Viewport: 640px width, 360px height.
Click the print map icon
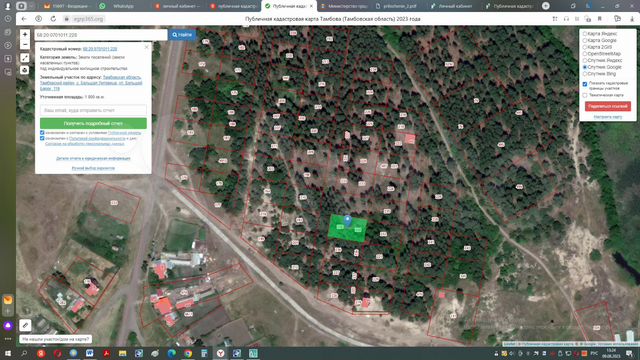[25, 70]
